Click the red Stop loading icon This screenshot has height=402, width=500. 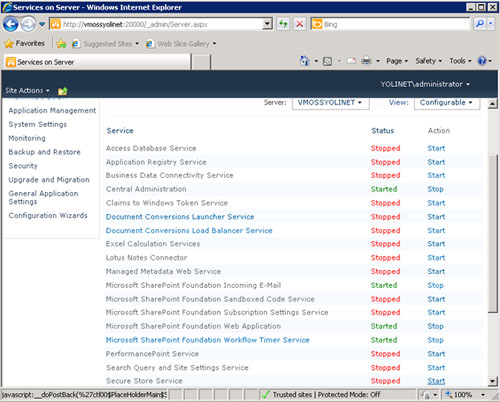300,24
